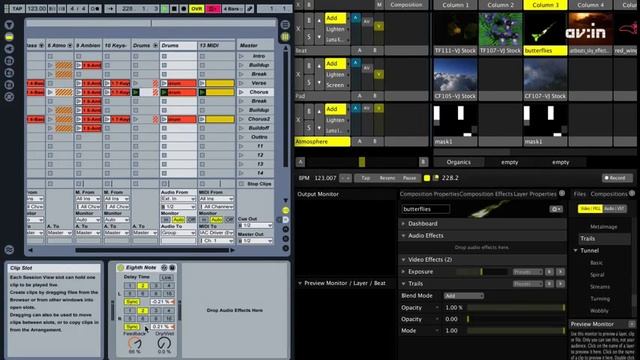Trigger the butterflies clip thumbnail

(x=545, y=29)
